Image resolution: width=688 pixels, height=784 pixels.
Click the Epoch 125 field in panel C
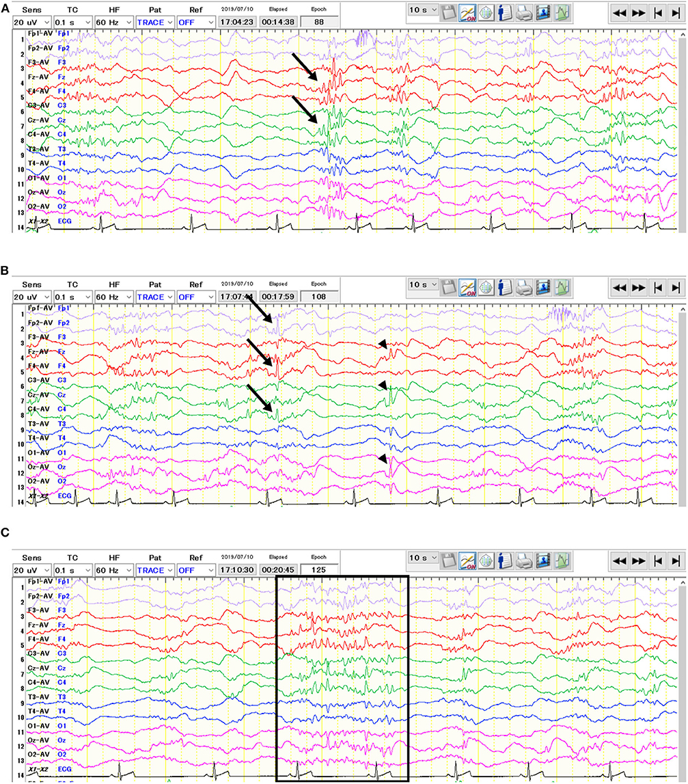click(x=319, y=570)
